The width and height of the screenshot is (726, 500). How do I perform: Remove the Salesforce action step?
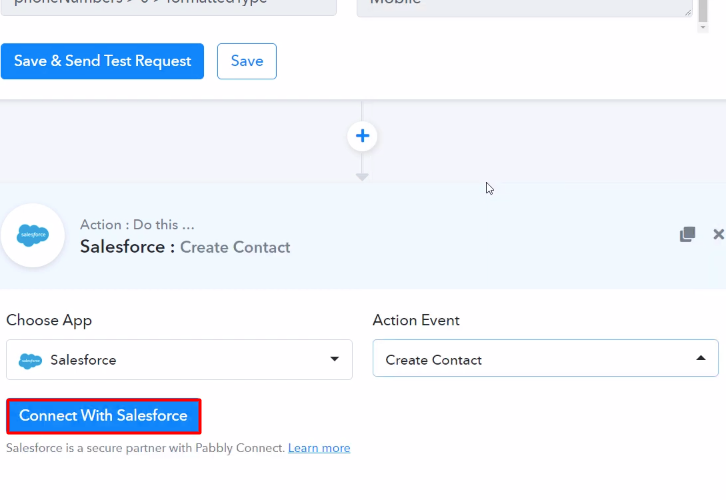(718, 234)
